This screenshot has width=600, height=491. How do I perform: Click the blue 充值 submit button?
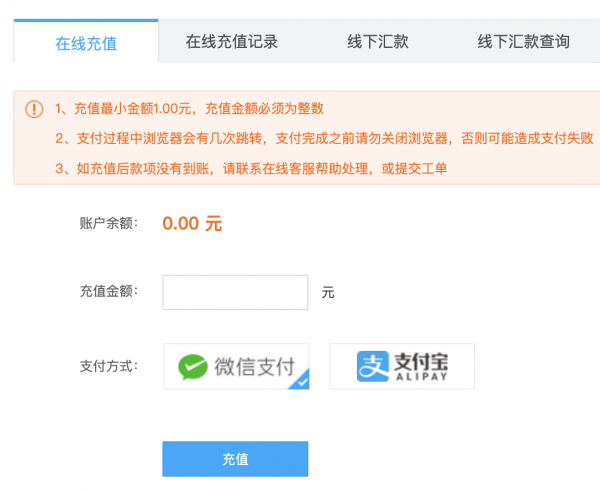[x=235, y=459]
